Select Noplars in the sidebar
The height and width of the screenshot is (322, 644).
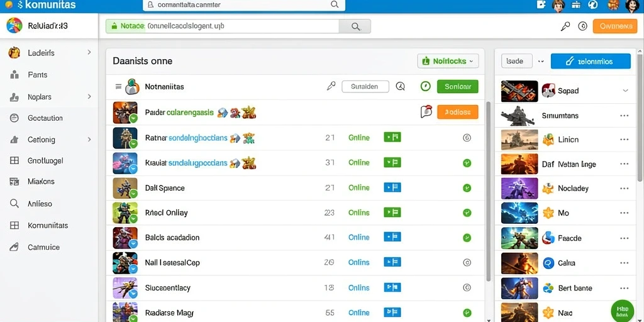48,97
